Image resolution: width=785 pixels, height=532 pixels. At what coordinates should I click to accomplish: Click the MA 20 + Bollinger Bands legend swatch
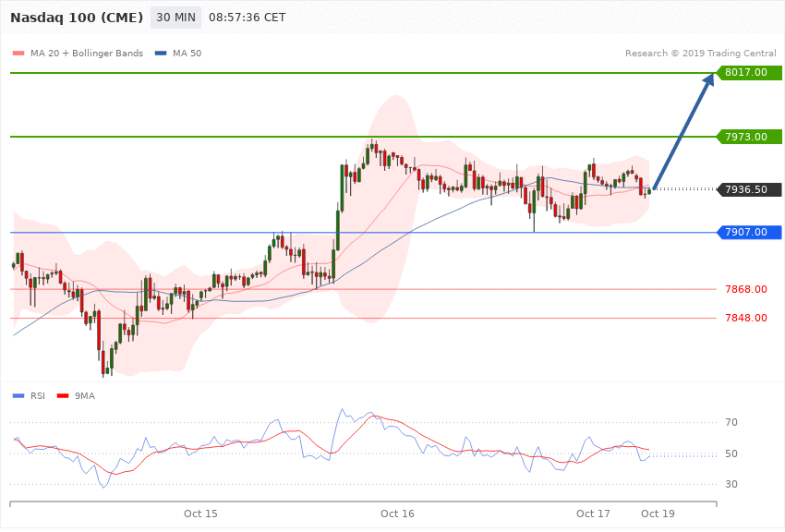click(18, 53)
